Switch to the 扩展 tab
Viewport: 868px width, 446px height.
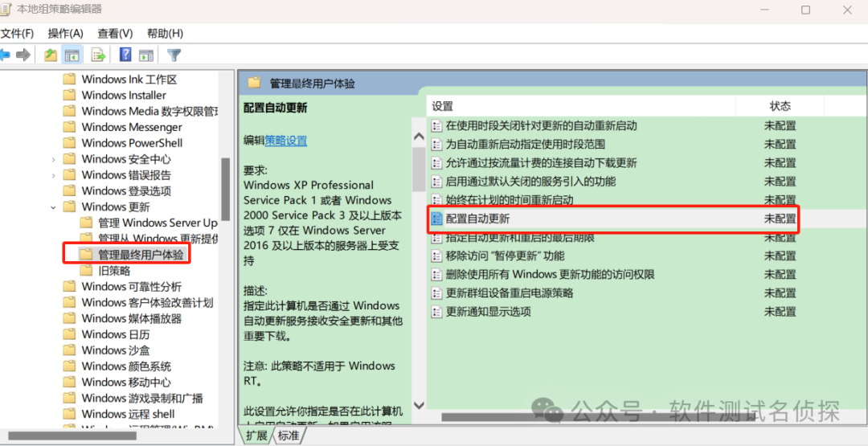click(x=256, y=436)
